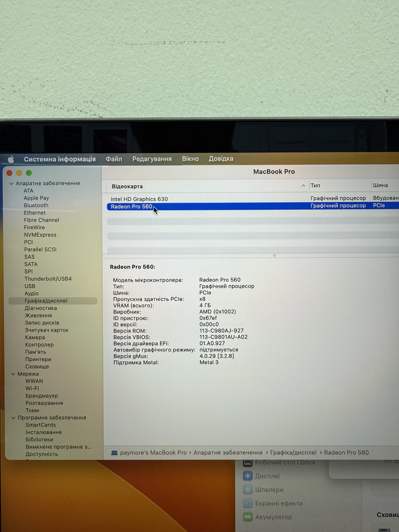This screenshot has height=532, width=399.
Task: Select Інсталювання in the sidebar
Action: pyautogui.click(x=44, y=432)
